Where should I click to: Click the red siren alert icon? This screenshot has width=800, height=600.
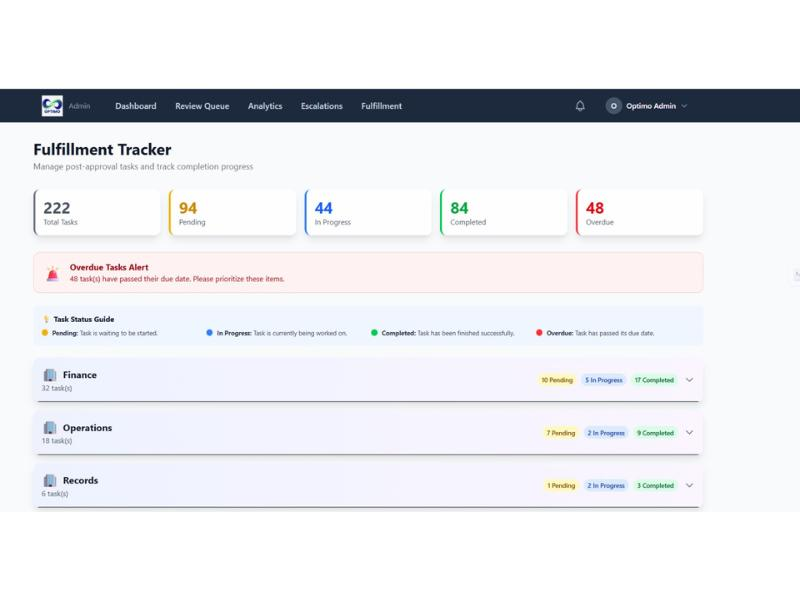(52, 273)
